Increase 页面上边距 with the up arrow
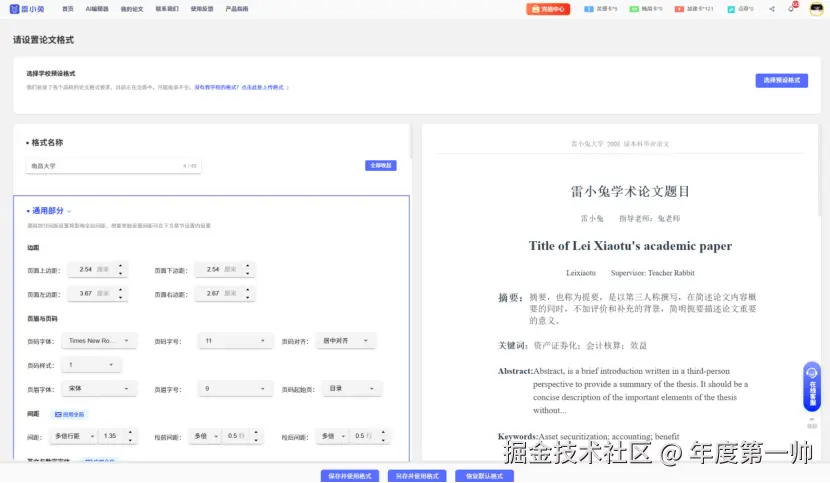Screen dimensions: 830x483 click(x=121, y=266)
